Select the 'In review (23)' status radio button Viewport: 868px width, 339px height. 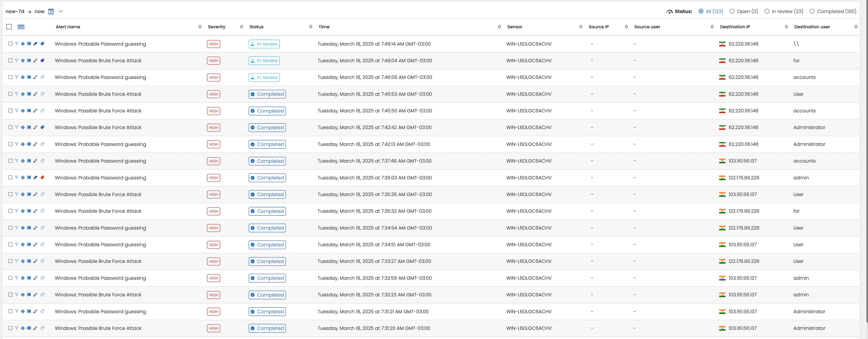[767, 11]
